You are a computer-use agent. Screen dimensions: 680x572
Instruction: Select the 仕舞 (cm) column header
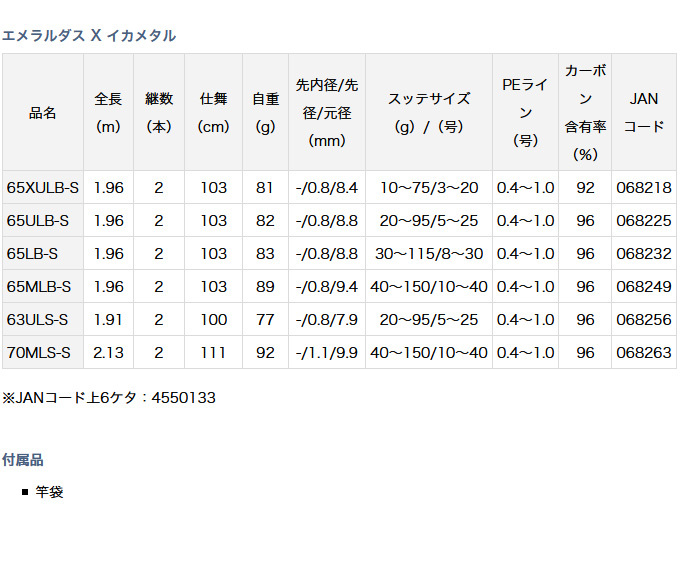213,113
